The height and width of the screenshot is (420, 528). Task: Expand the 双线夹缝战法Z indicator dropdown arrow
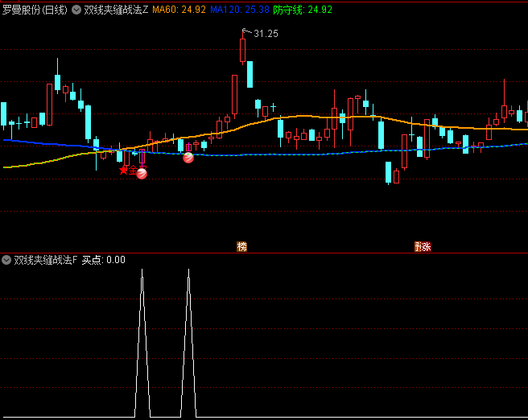(76, 10)
